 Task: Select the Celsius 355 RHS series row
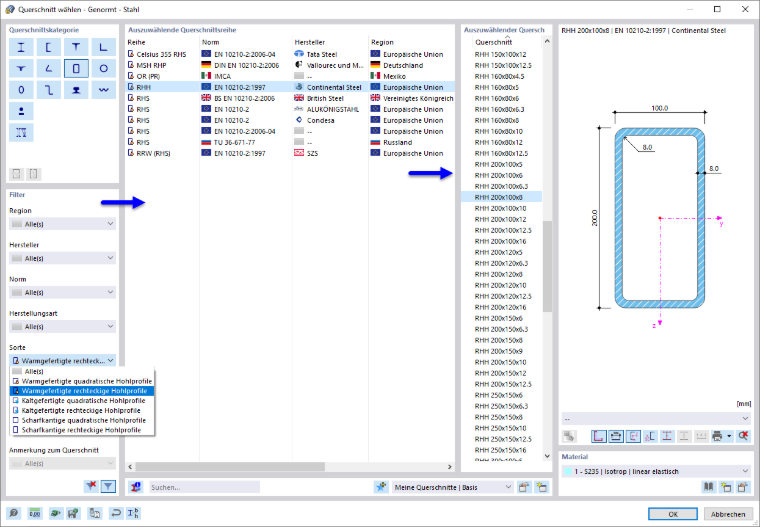(290, 54)
